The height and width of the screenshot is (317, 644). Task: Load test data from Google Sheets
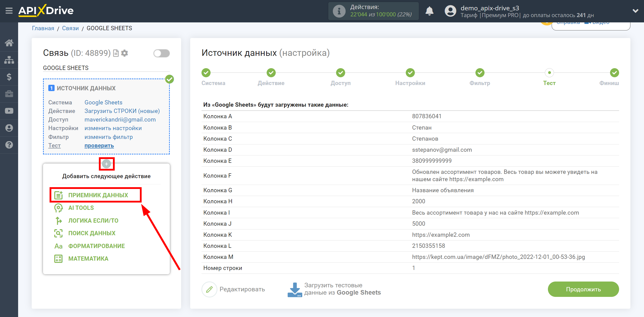coord(334,289)
